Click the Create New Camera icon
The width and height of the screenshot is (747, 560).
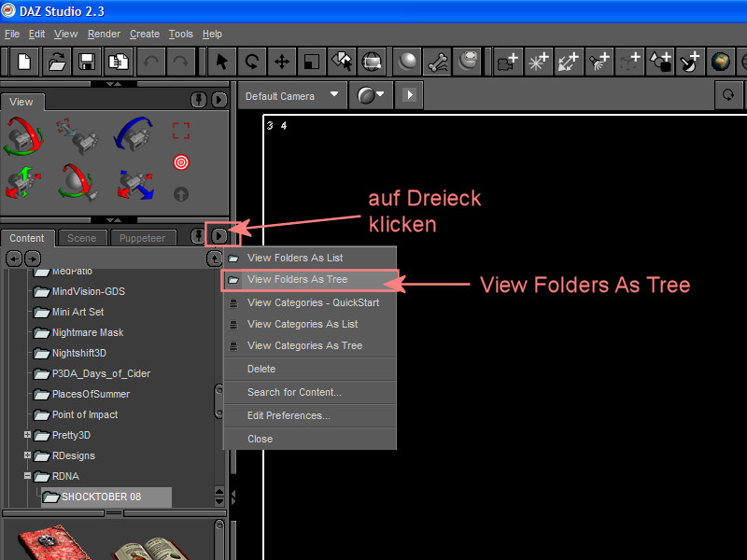508,62
